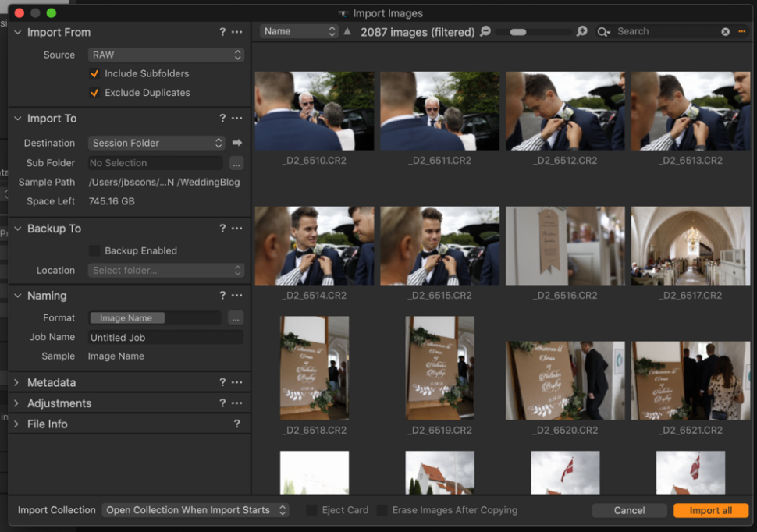Image resolution: width=757 pixels, height=532 pixels.
Task: Open the Import From action menu dots
Action: [237, 32]
